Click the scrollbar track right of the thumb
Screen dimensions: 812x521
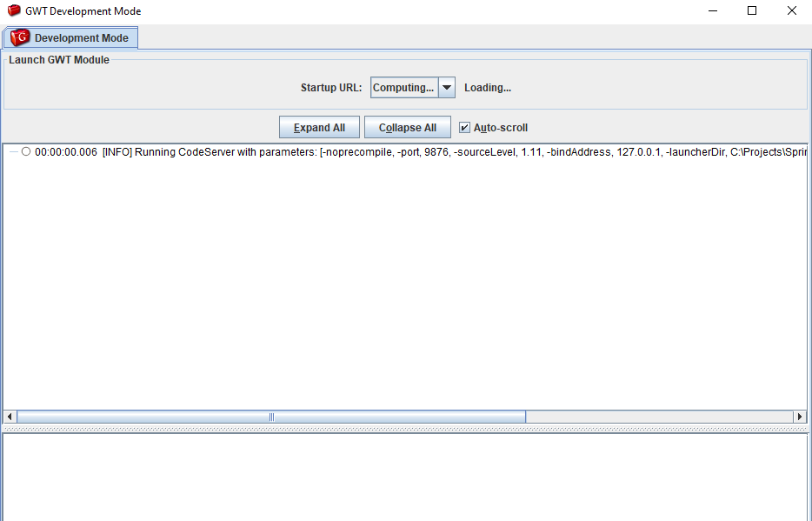[661, 417]
